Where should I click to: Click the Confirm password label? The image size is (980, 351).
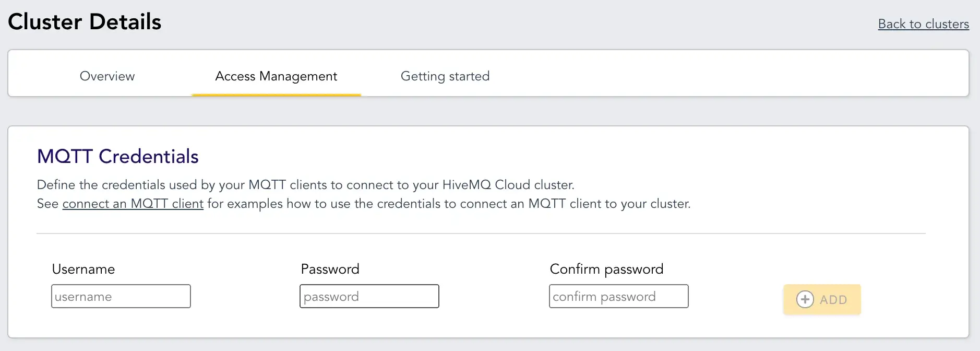(x=606, y=269)
